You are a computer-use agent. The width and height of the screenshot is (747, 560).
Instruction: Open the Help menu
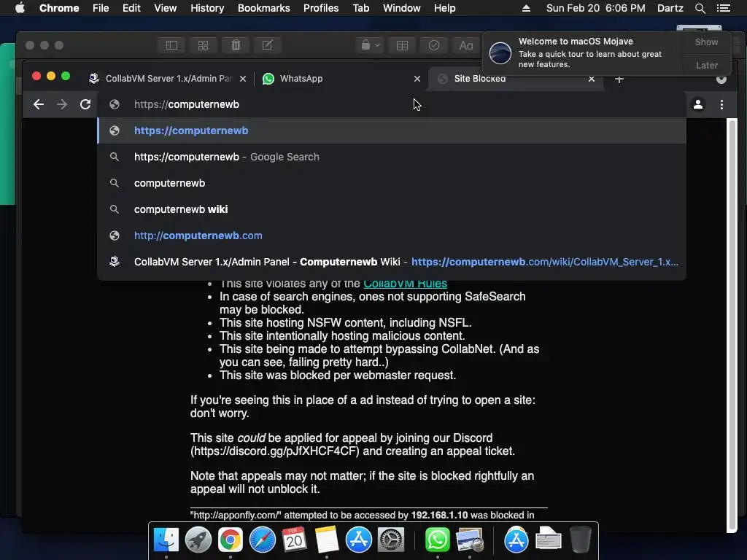coord(444,8)
